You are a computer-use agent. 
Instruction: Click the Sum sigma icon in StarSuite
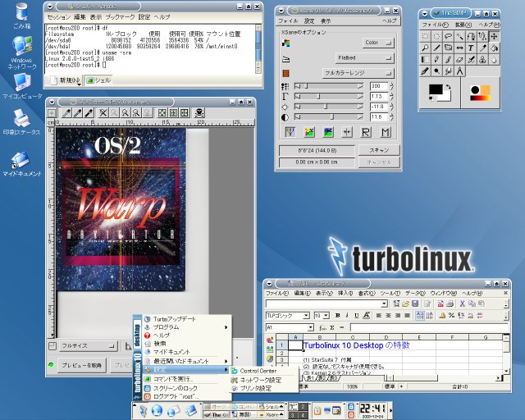click(331, 327)
